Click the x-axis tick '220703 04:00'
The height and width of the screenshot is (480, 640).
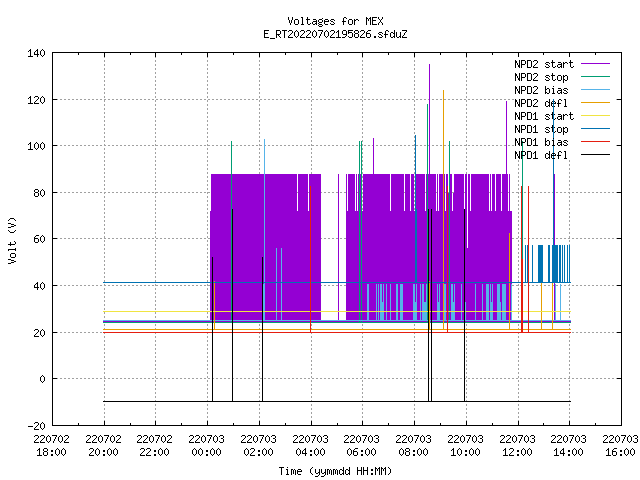click(310, 446)
